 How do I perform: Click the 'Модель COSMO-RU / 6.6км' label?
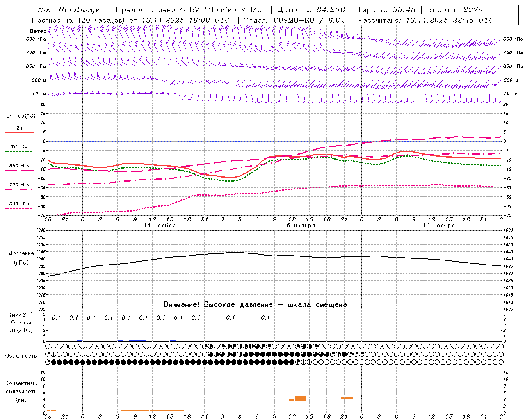point(296,20)
